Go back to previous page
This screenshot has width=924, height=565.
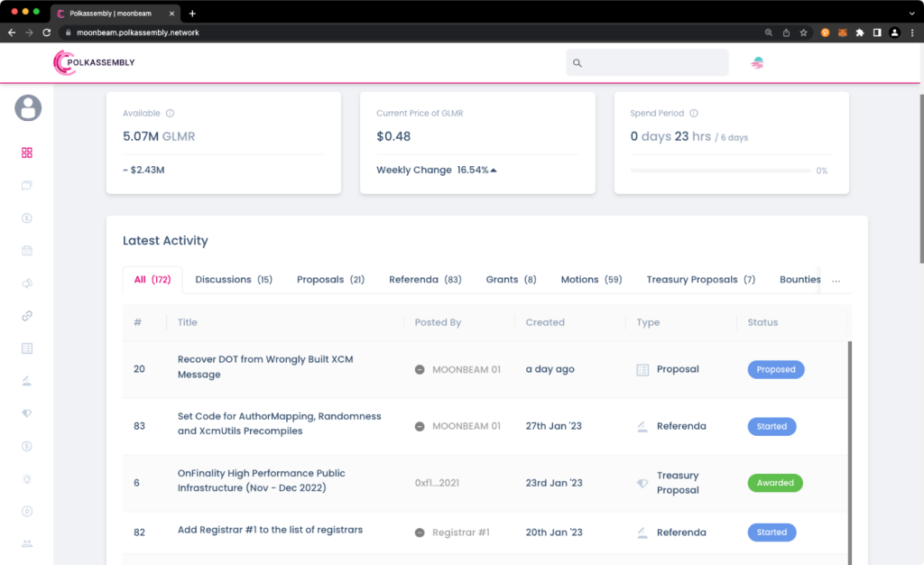pyautogui.click(x=12, y=33)
